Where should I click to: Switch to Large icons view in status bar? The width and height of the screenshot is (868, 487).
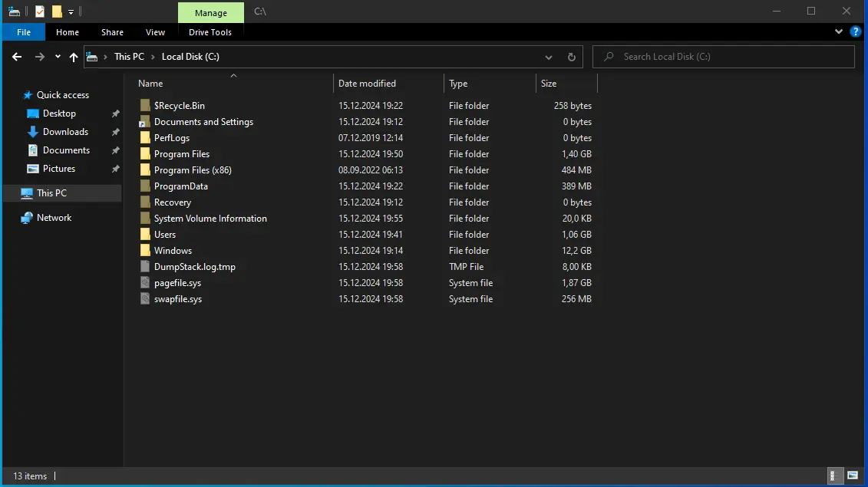(853, 475)
